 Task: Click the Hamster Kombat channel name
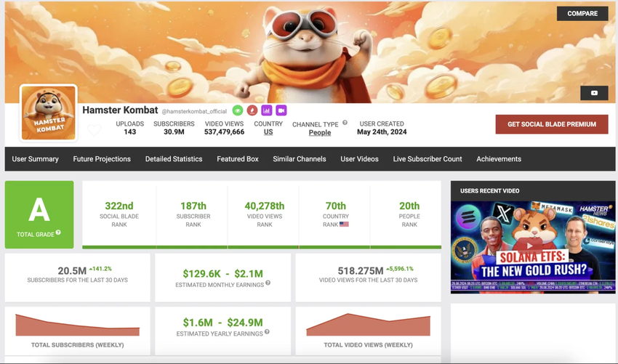tap(120, 110)
